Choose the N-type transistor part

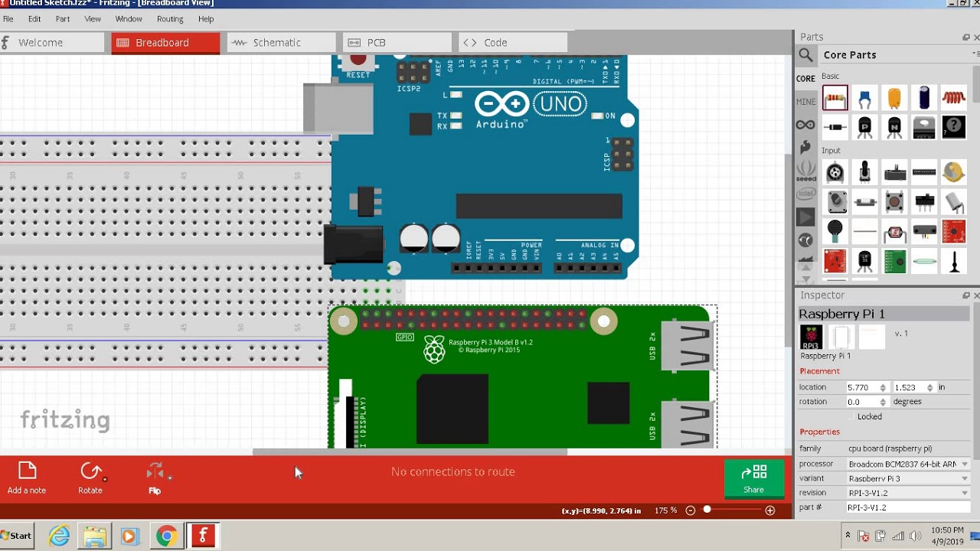(894, 127)
